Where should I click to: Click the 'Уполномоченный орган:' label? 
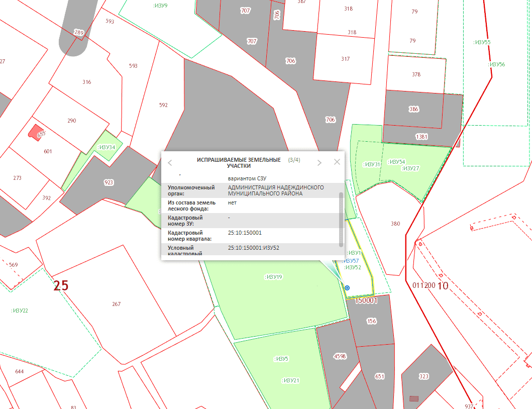[191, 190]
